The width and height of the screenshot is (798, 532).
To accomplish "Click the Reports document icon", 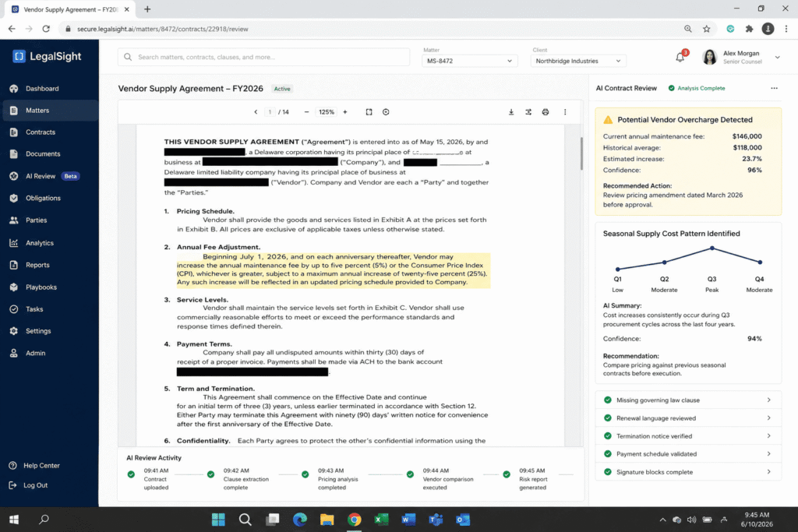I will (14, 265).
